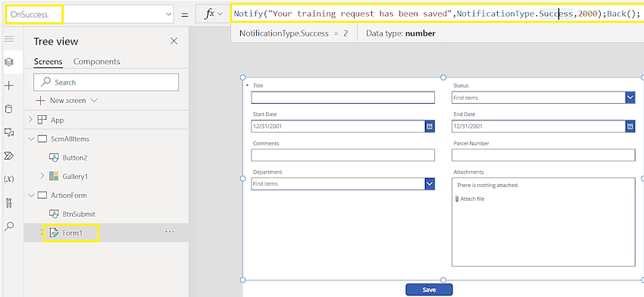Click 'NotificationType.Success = 2' hint
This screenshot has width=644, height=297.
(x=294, y=33)
